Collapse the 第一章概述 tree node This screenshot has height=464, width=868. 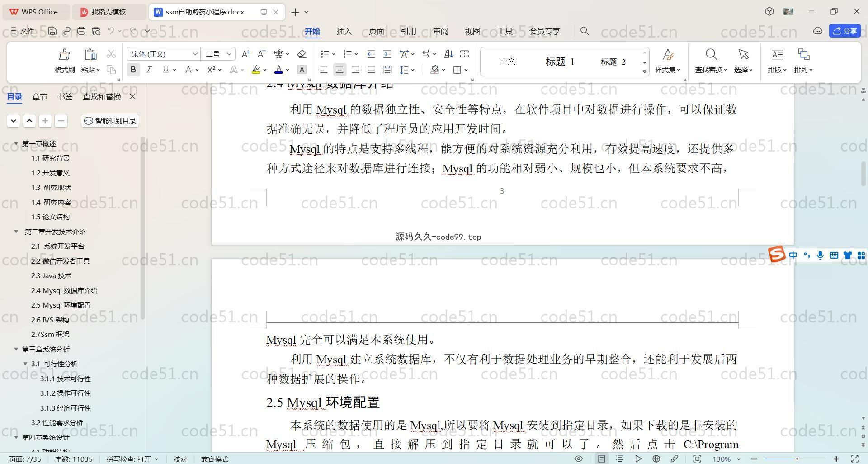pos(16,143)
